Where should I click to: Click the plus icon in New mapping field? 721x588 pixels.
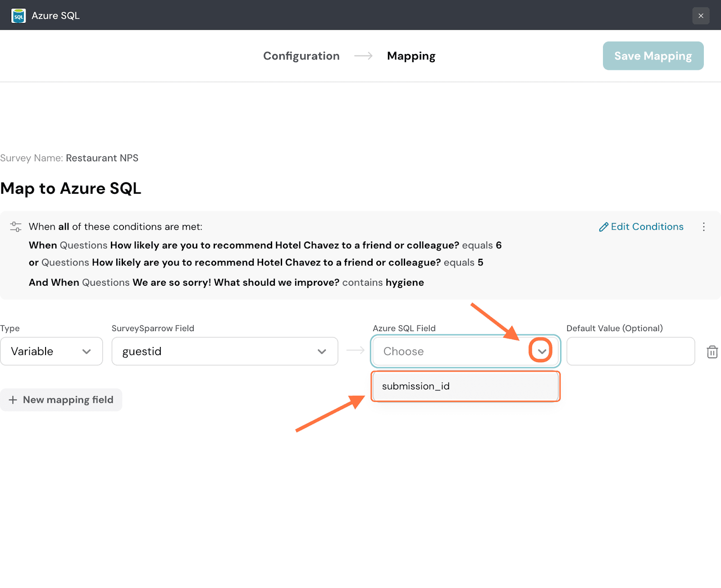tap(13, 400)
